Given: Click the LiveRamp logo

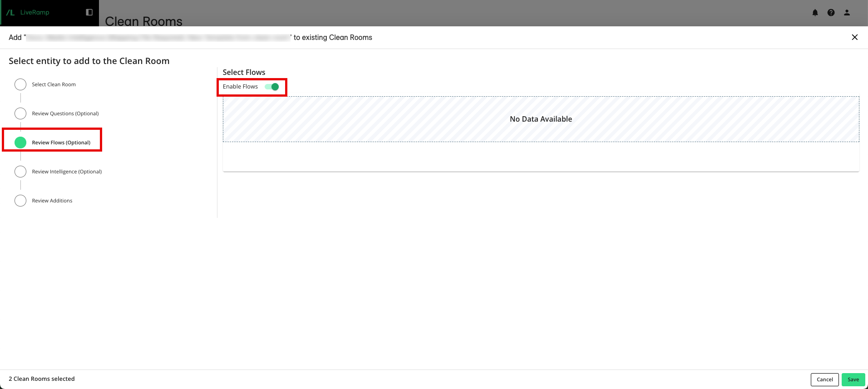Looking at the screenshot, I should coord(28,12).
